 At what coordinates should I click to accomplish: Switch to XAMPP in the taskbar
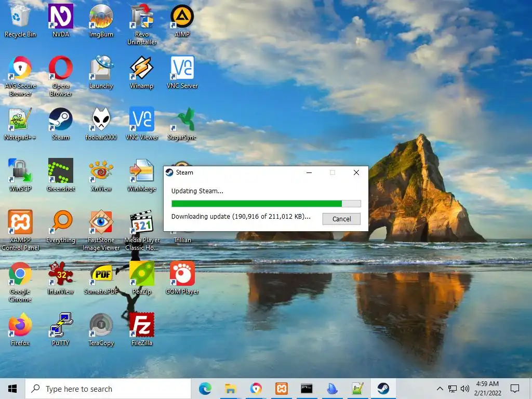tap(281, 389)
